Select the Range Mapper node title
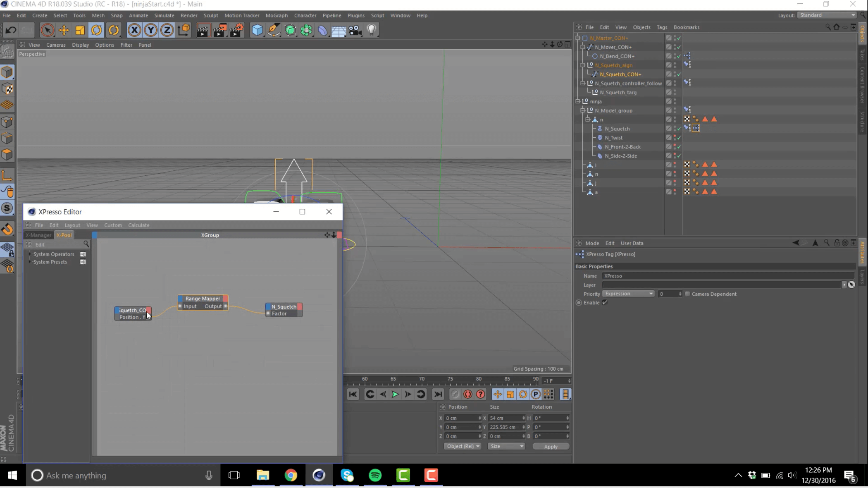 (203, 299)
